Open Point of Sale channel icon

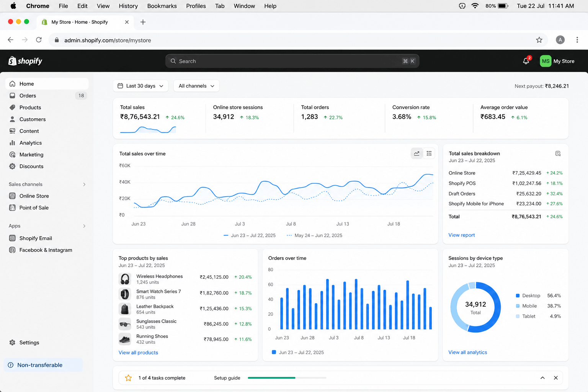12,208
